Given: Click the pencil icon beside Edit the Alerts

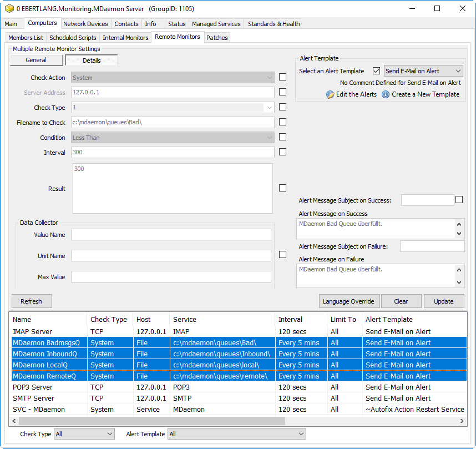Looking at the screenshot, I should point(330,94).
